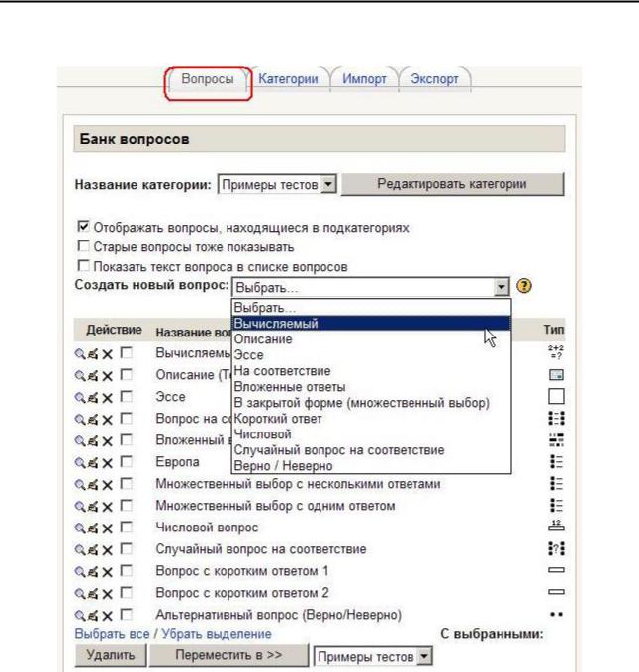
Task: Click the Выбрать все link
Action: (x=112, y=634)
